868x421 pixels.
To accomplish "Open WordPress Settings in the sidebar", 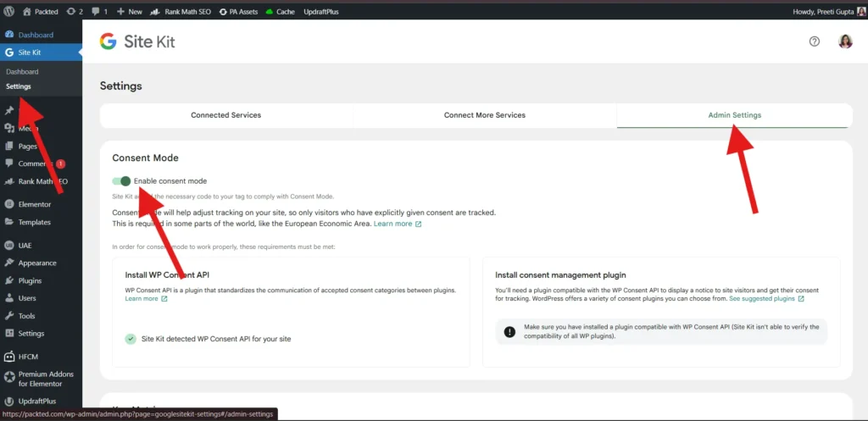I will coord(31,334).
